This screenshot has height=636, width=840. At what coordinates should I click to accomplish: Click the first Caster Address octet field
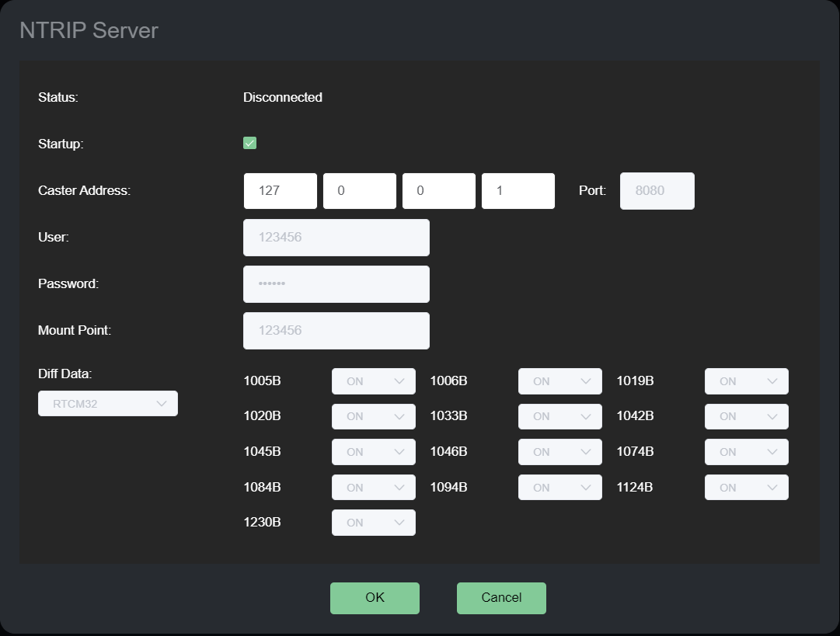[x=280, y=191]
